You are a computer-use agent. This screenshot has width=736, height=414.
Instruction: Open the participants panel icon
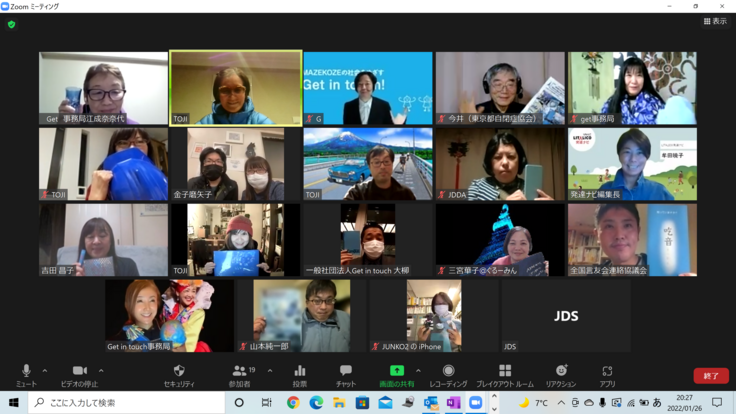(x=240, y=371)
